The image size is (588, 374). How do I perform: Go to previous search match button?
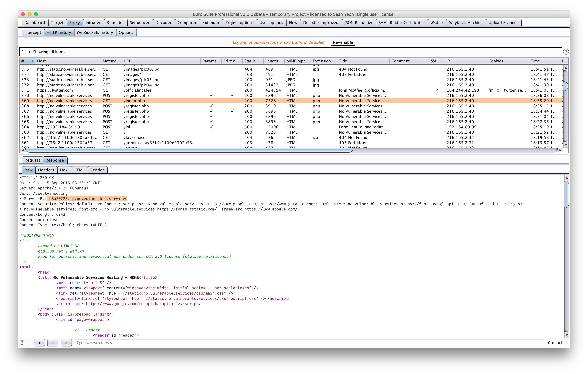click(x=39, y=343)
